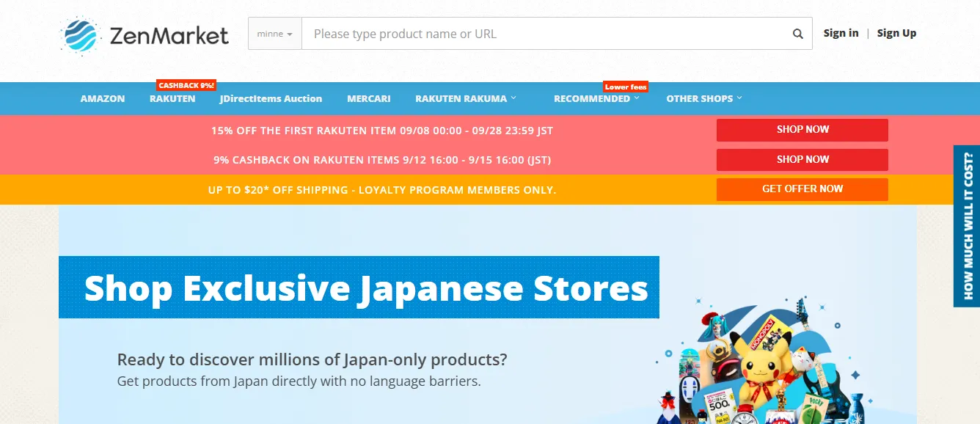Image resolution: width=980 pixels, height=424 pixels.
Task: Click SHOP NOW for 9% cashback offer
Action: click(x=802, y=160)
